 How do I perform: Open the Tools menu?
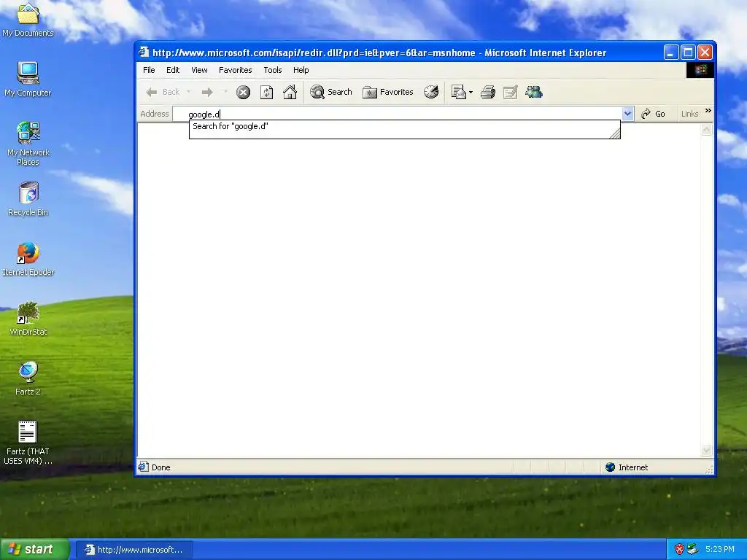[273, 70]
